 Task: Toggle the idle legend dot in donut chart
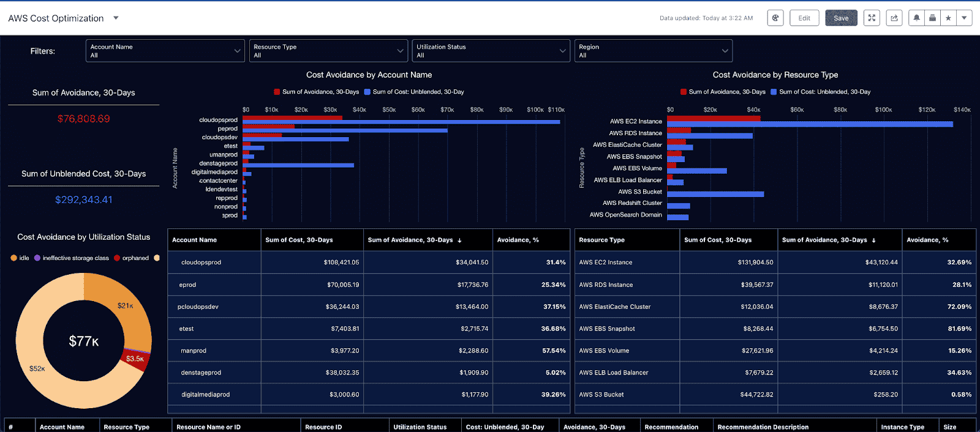[13, 258]
